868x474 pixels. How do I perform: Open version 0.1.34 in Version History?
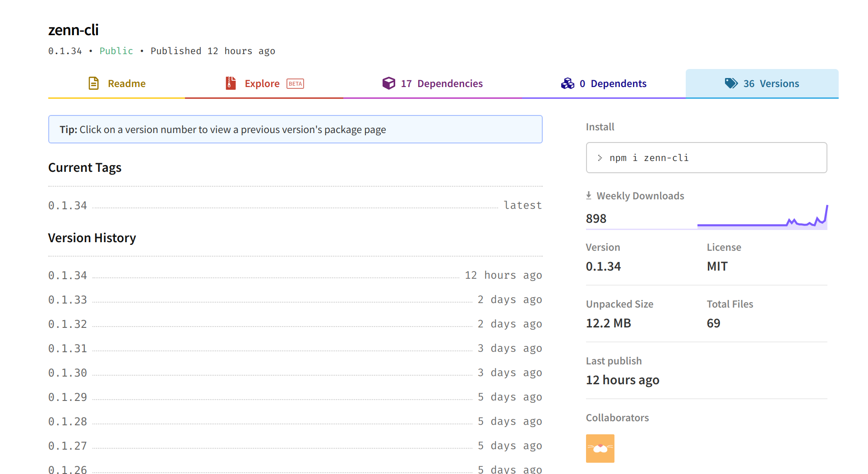click(x=68, y=276)
